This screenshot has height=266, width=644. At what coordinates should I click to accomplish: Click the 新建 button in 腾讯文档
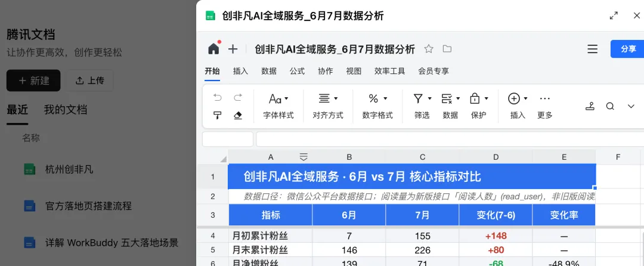click(x=33, y=81)
